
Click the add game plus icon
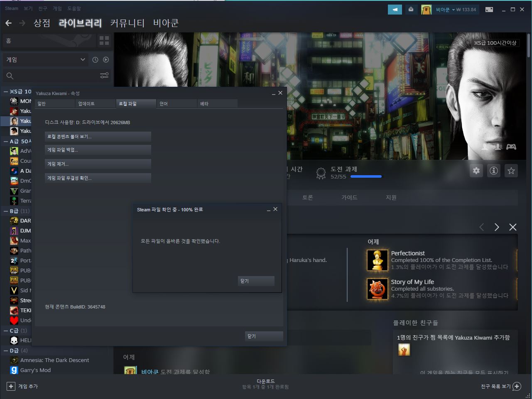[x=11, y=386]
